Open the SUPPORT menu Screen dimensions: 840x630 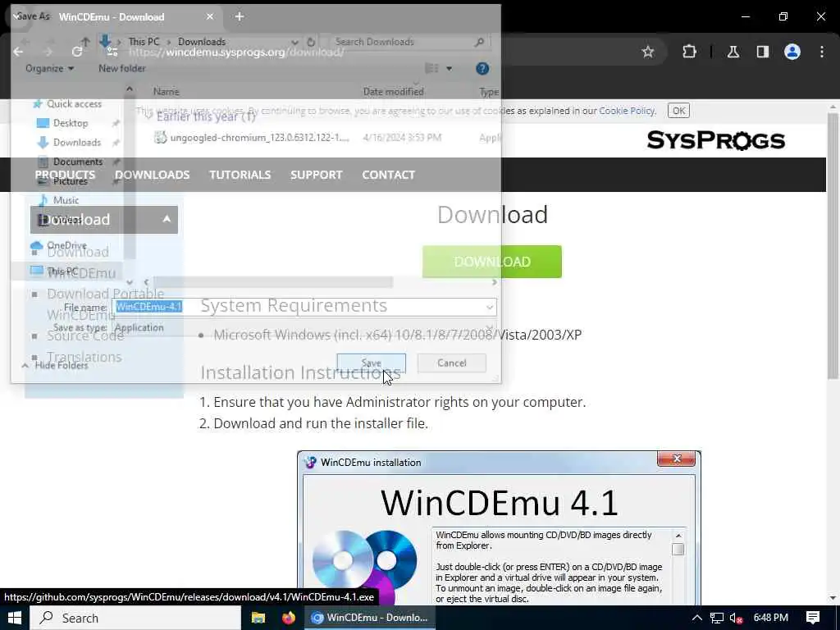click(316, 175)
